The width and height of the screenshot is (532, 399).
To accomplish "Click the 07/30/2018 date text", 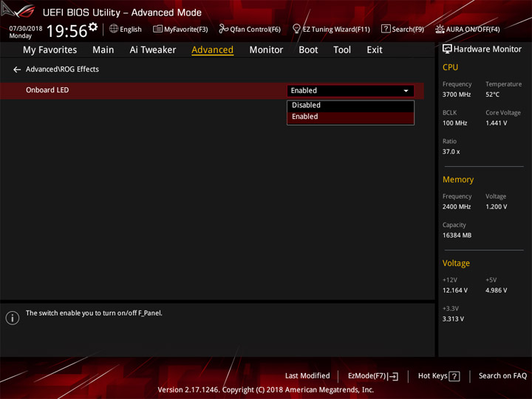I will click(26, 29).
